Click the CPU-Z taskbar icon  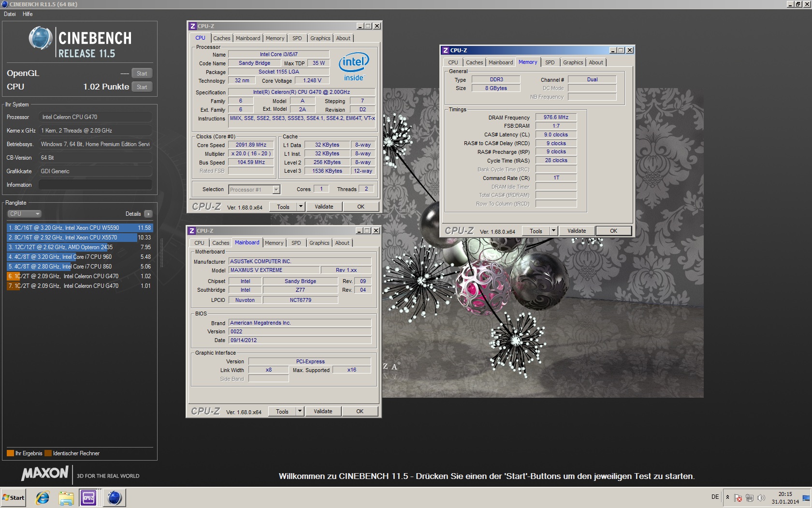point(89,497)
